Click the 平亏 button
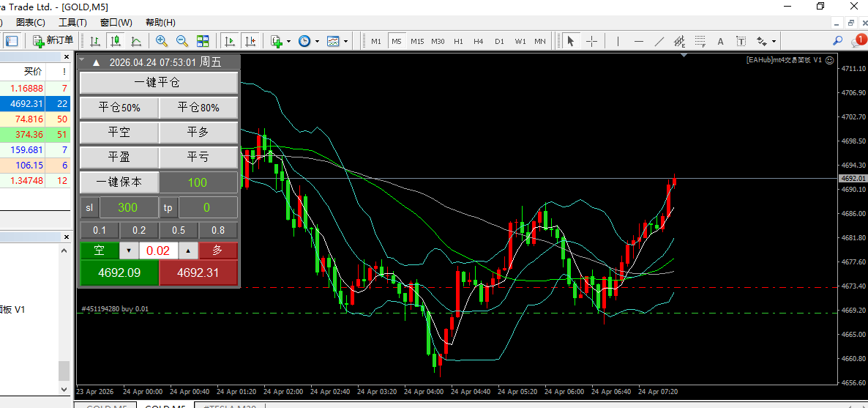Screen dimensions: 868x408 (199, 157)
